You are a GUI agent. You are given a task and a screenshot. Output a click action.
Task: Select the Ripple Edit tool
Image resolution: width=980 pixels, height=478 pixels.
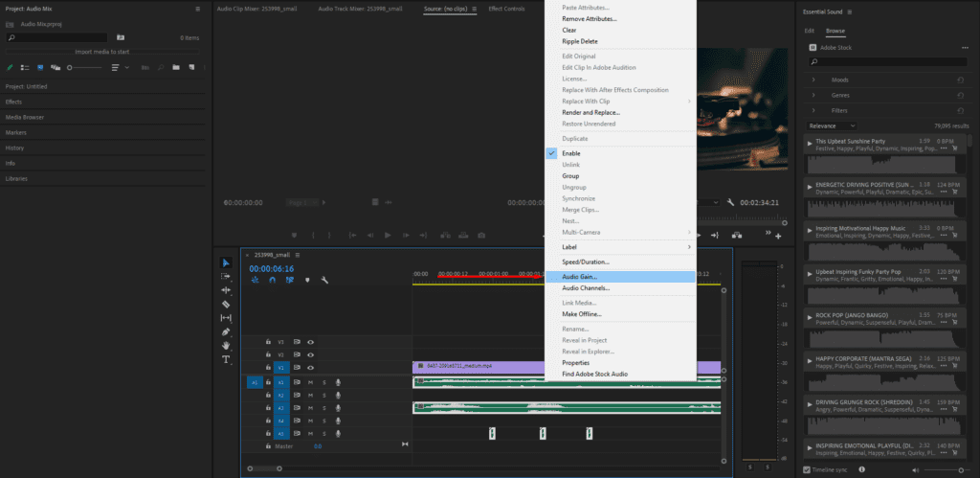226,290
